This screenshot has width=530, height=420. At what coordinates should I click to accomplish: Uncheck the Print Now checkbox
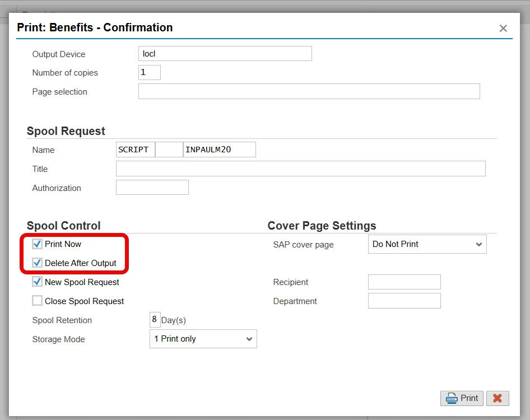38,244
